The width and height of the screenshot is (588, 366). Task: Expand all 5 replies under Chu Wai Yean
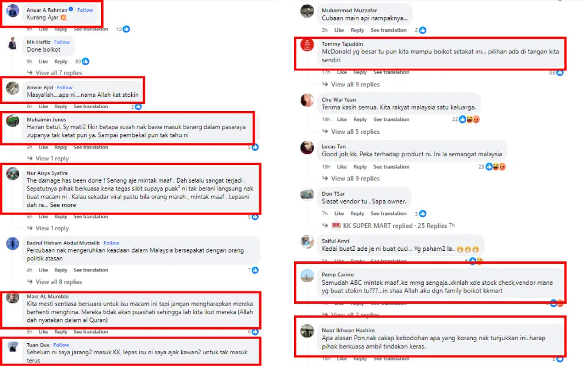tap(355, 132)
